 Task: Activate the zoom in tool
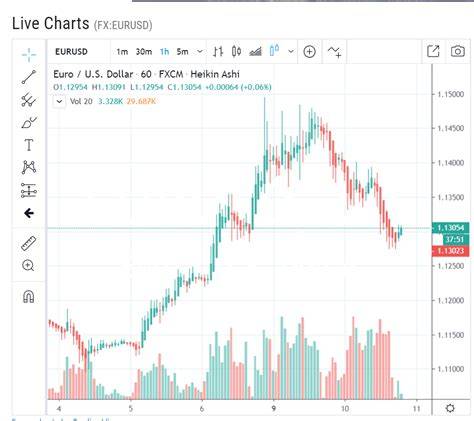coord(28,266)
